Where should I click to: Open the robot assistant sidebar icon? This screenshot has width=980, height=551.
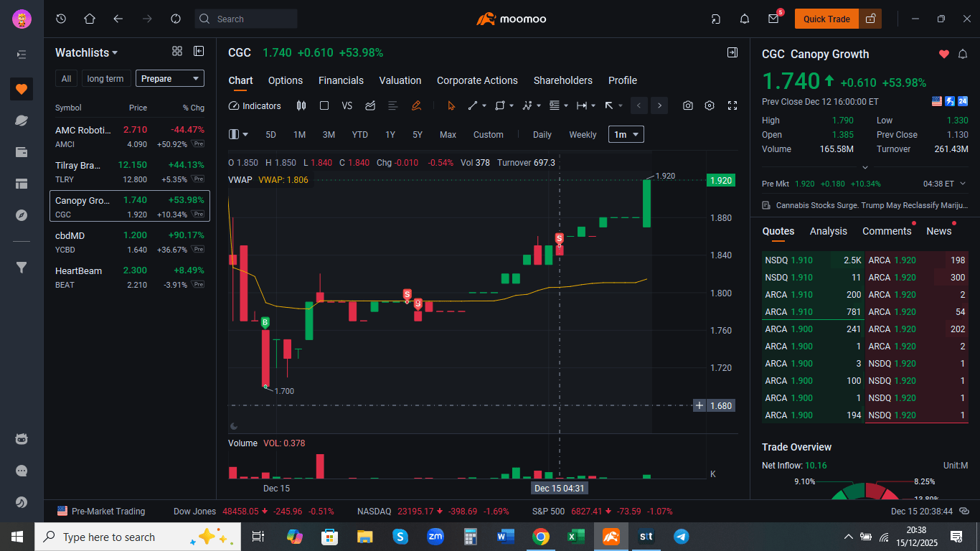(x=22, y=439)
